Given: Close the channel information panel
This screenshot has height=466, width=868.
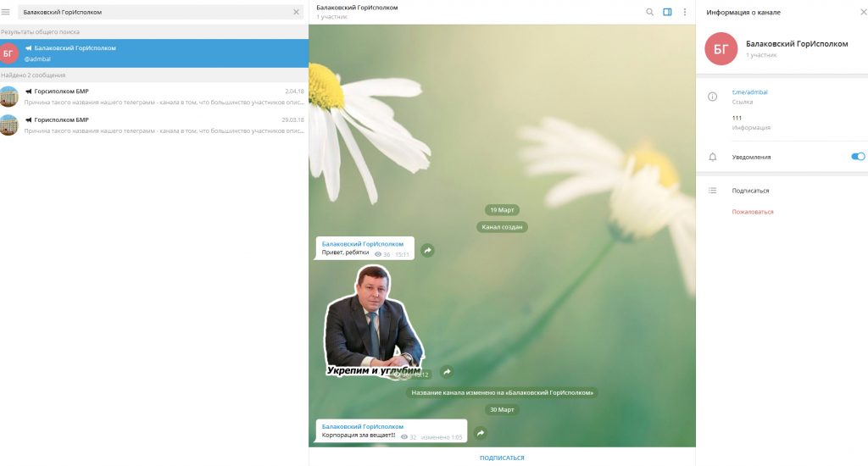Looking at the screenshot, I should pos(861,12).
